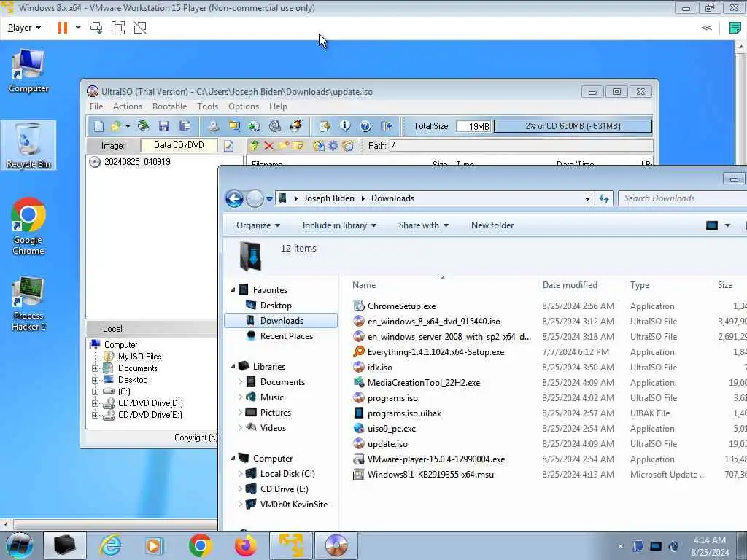Image resolution: width=747 pixels, height=560 pixels.
Task: Expand CD/DVD Drive(D:) in the UltraISO Local tree
Action: pyautogui.click(x=96, y=403)
